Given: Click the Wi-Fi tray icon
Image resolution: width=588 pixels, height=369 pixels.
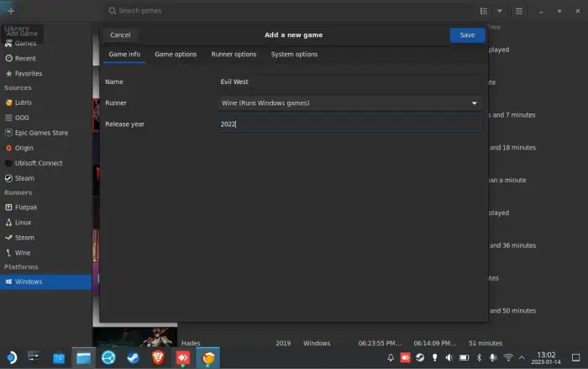Looking at the screenshot, I should click(x=507, y=358).
